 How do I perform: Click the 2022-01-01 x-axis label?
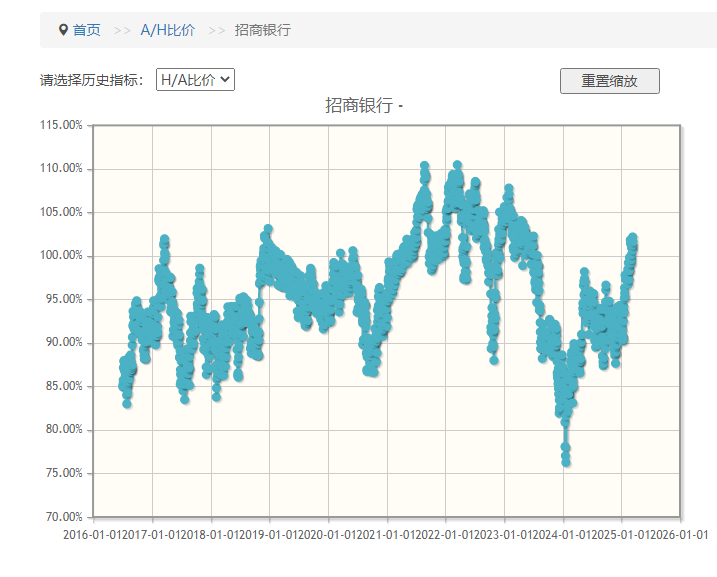coord(444,535)
